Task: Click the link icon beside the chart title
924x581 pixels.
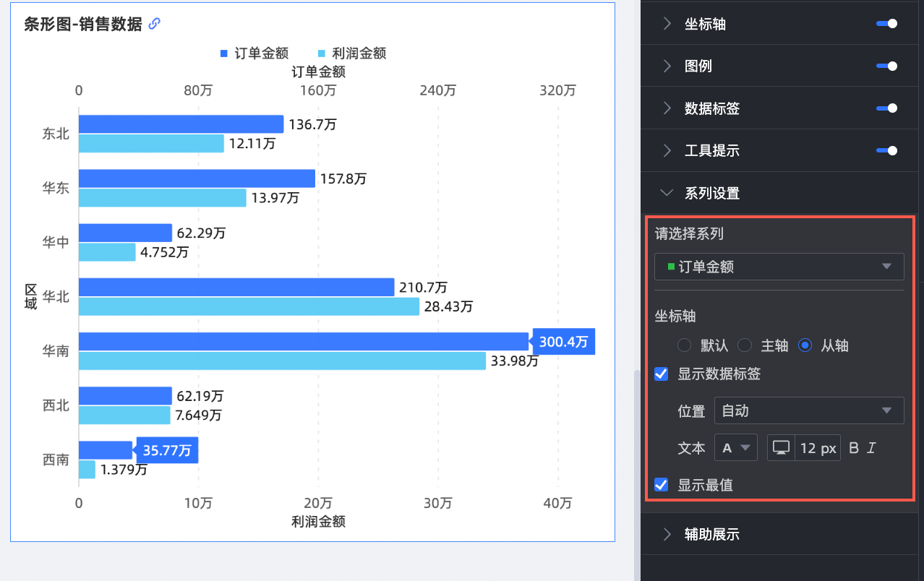Action: pos(154,24)
